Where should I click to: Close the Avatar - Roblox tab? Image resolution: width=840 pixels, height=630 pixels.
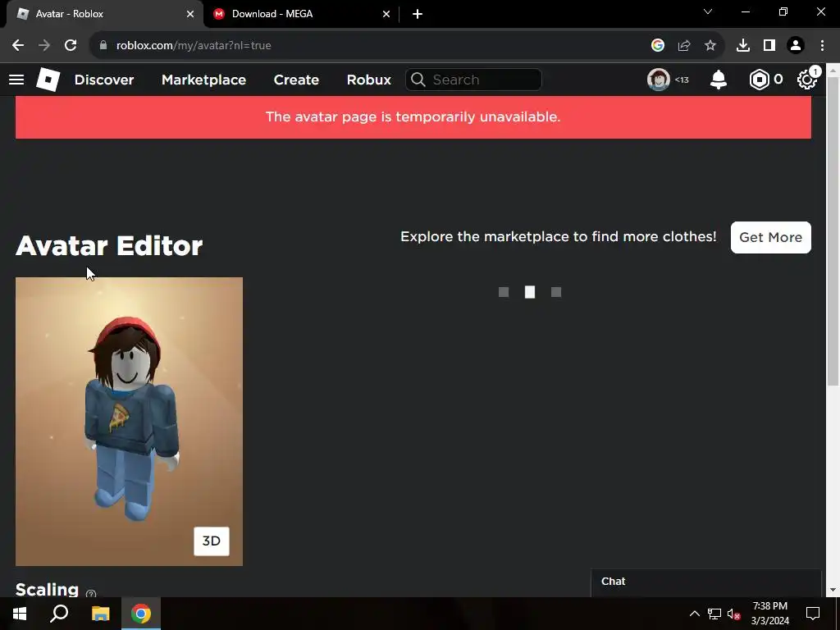coord(190,14)
